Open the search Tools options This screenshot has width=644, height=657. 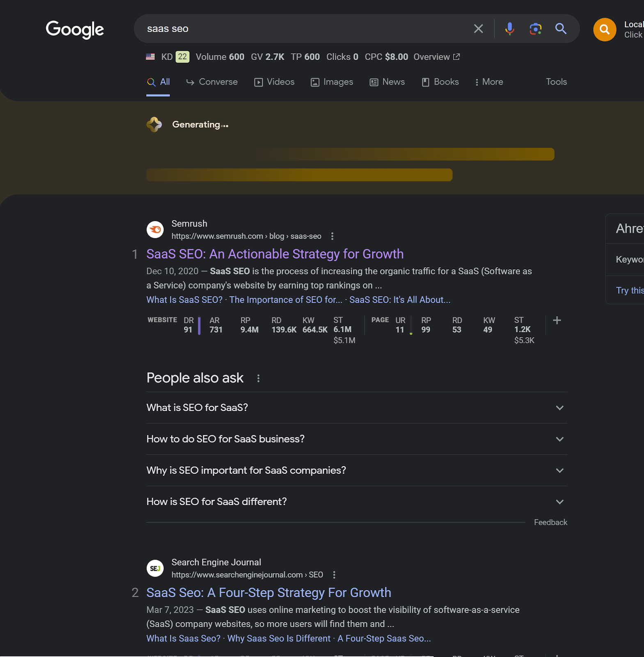(556, 82)
